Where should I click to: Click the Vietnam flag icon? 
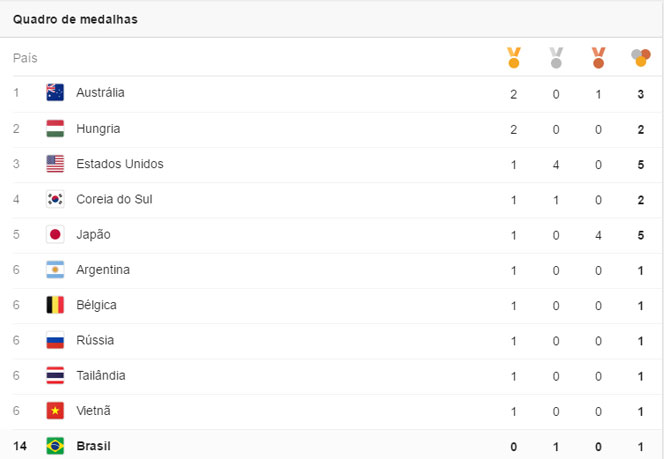tap(55, 411)
